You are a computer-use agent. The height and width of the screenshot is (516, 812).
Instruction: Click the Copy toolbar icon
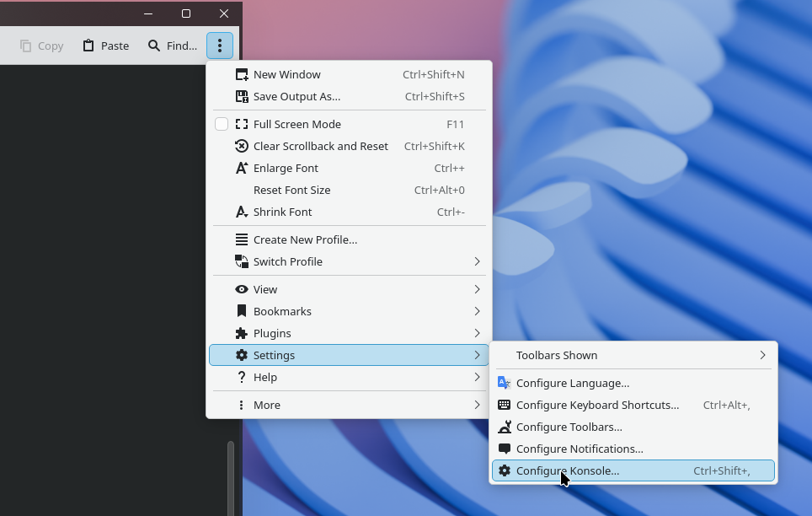tap(25, 46)
